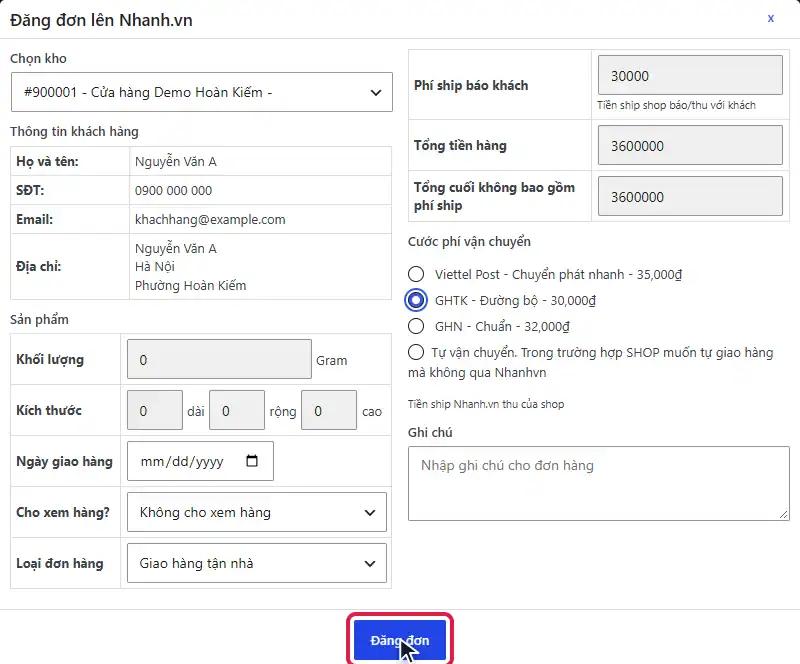Close the Đăng đơn lên Nhanh.vn dialog
800x664 pixels.
770,18
